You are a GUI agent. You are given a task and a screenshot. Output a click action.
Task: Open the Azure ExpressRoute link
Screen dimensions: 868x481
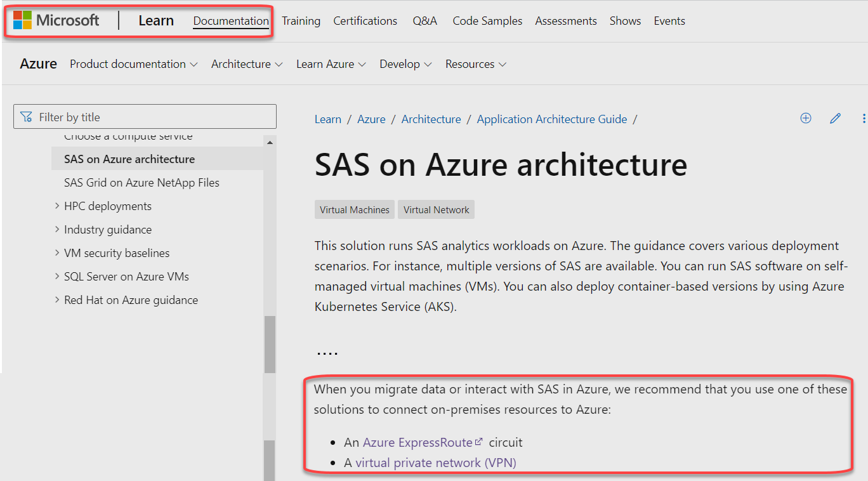tap(418, 442)
